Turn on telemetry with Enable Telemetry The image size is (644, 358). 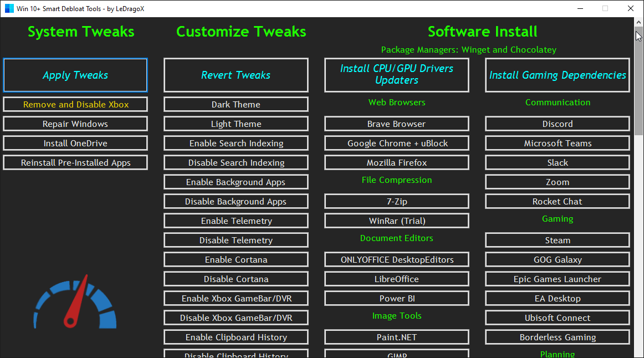[x=236, y=221]
